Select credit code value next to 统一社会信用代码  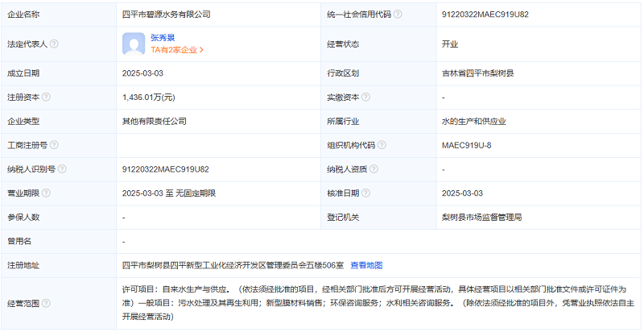(x=485, y=15)
